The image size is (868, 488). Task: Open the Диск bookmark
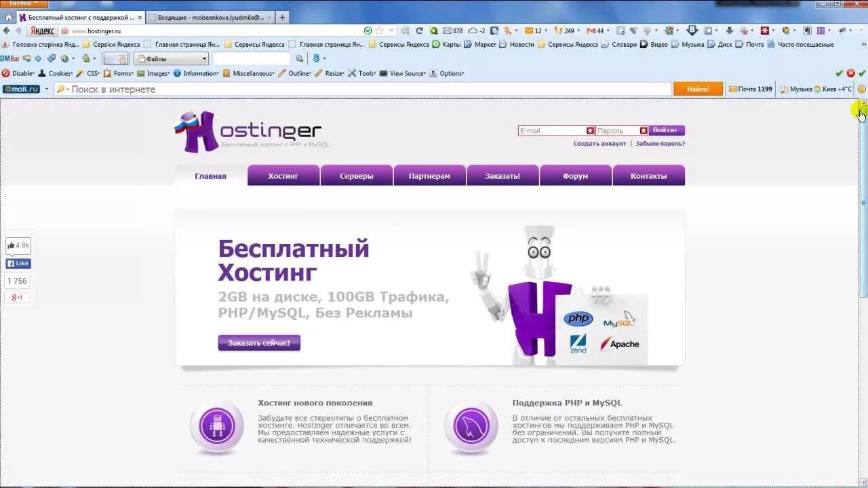pos(719,45)
